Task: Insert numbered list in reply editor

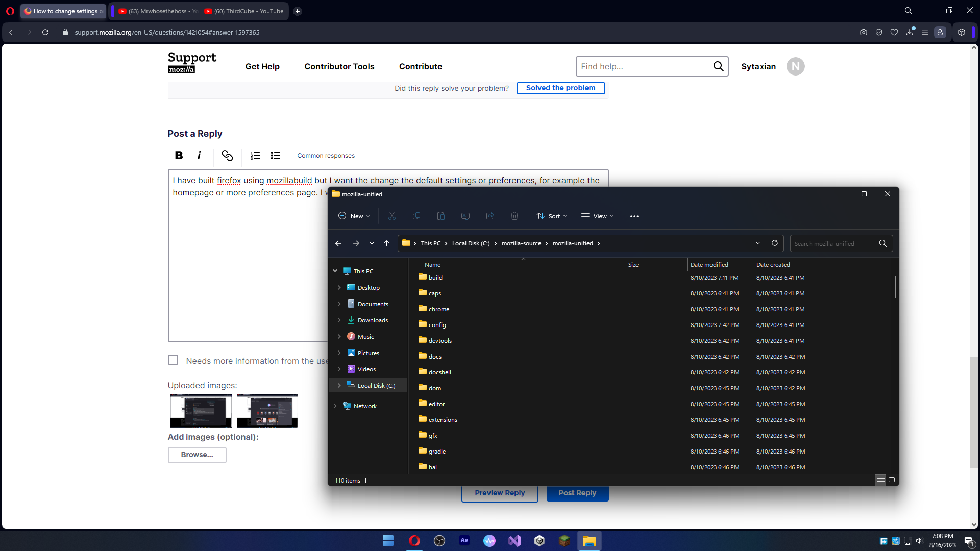Action: click(x=255, y=156)
